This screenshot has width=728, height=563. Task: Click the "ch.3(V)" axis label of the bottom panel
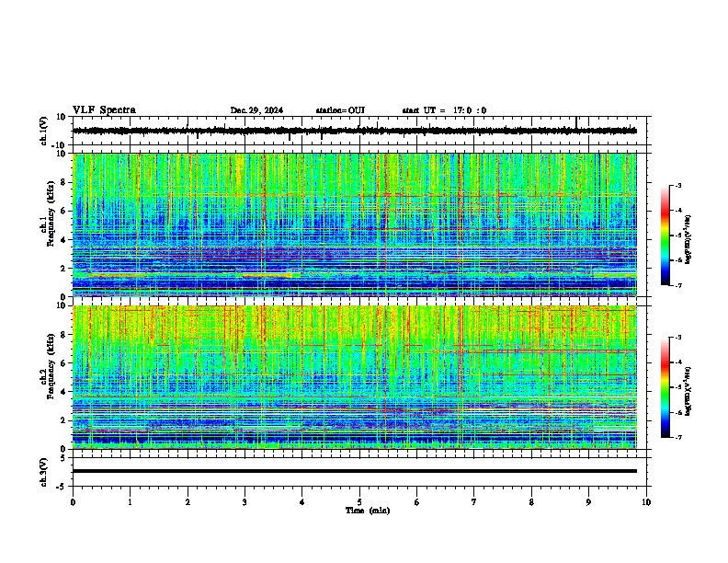pyautogui.click(x=44, y=472)
